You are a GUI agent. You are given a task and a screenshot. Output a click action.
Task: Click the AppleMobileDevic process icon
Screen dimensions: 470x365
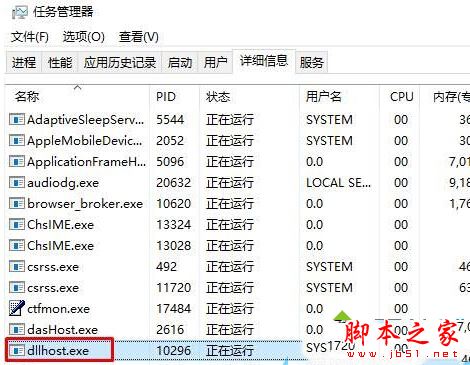(17, 140)
